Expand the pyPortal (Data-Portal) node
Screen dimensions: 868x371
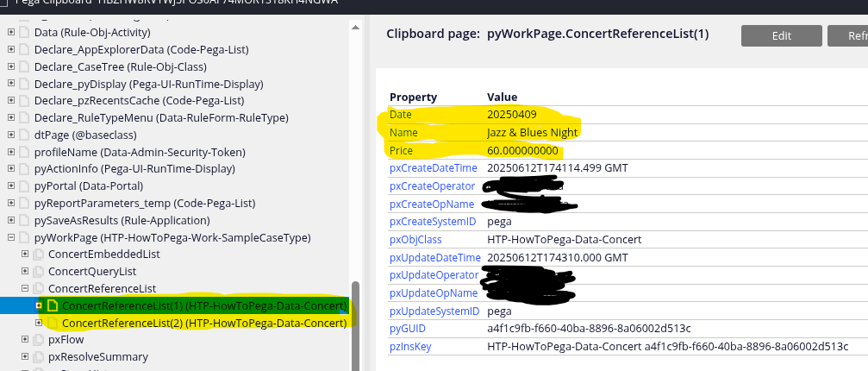click(11, 186)
